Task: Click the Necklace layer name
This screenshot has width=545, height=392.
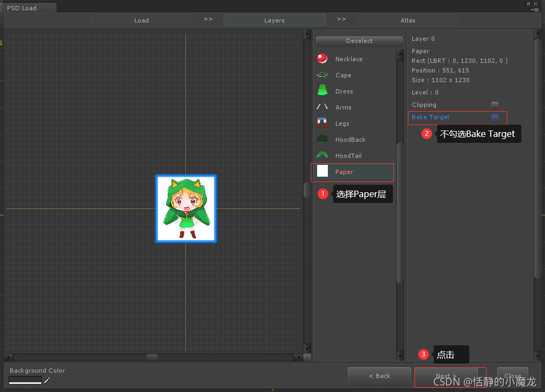Action: pyautogui.click(x=349, y=59)
